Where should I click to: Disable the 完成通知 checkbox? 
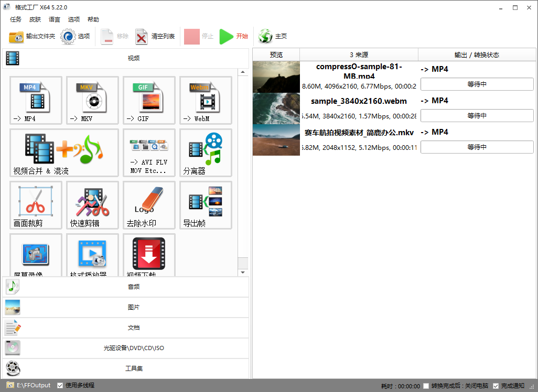pyautogui.click(x=496, y=386)
